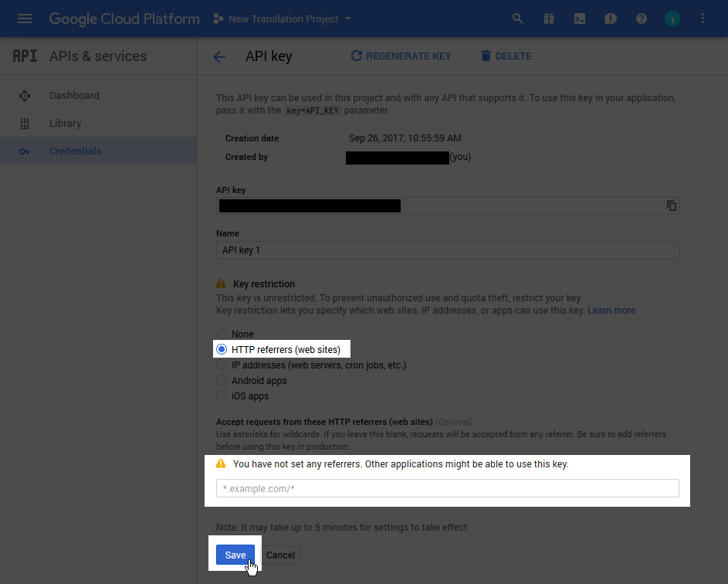Click the help question-mark icon
This screenshot has width=728, height=584.
[641, 19]
